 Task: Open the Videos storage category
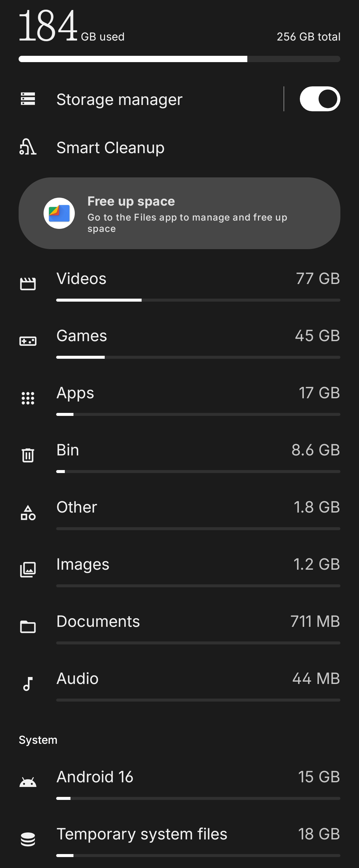pyautogui.click(x=81, y=279)
